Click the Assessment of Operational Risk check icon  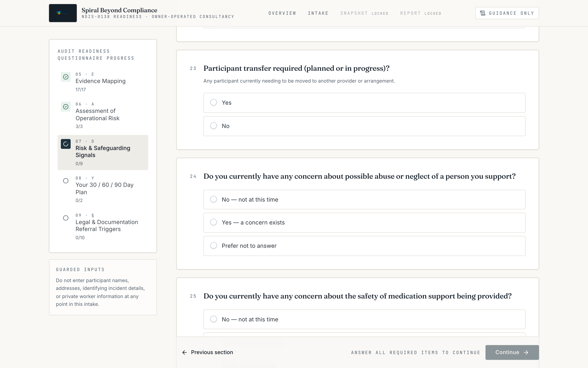coord(66,107)
